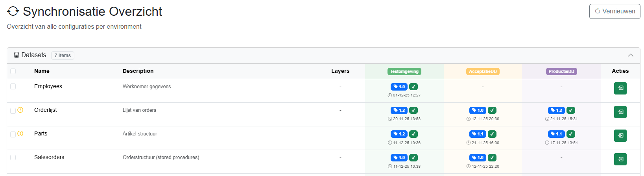Click the Testomgeving environment badge
Image resolution: width=644 pixels, height=176 pixels.
click(x=404, y=71)
